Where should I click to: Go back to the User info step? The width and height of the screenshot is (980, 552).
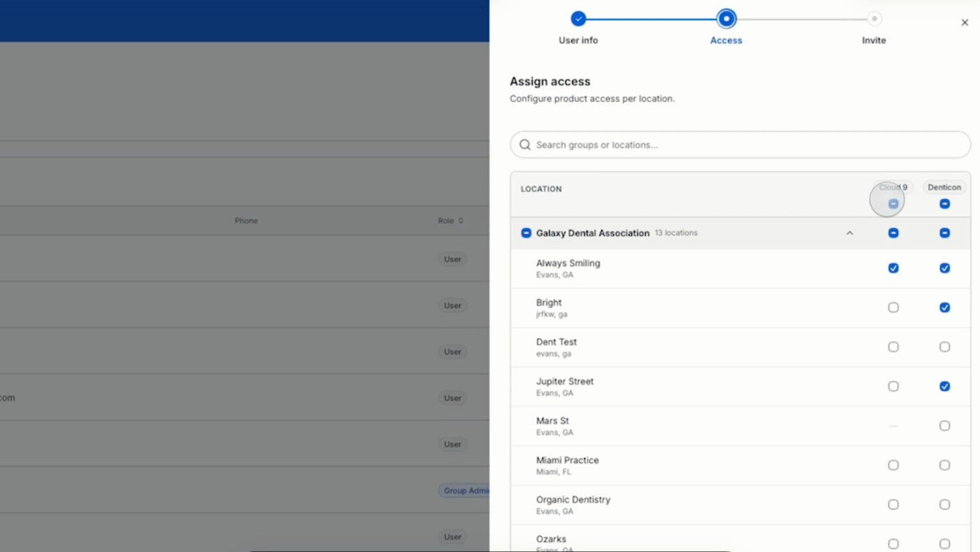tap(578, 19)
